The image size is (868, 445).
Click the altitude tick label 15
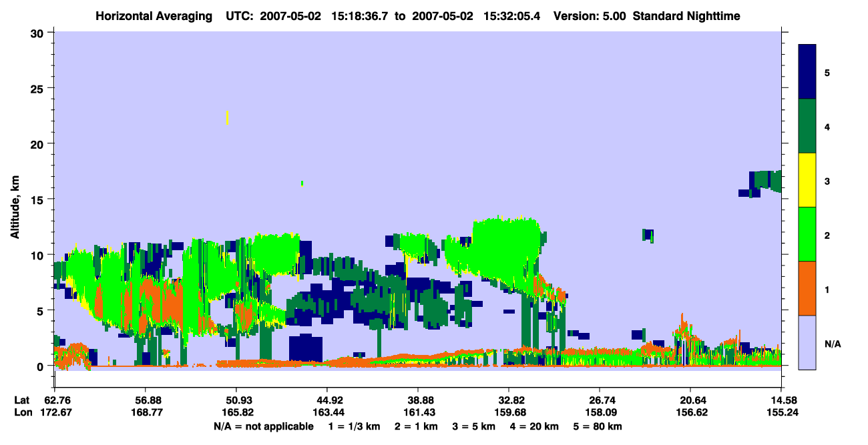click(x=39, y=199)
